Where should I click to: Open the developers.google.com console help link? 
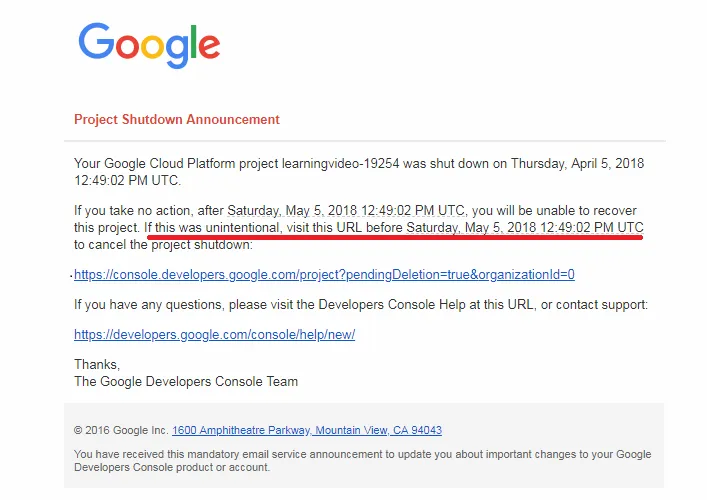215,335
